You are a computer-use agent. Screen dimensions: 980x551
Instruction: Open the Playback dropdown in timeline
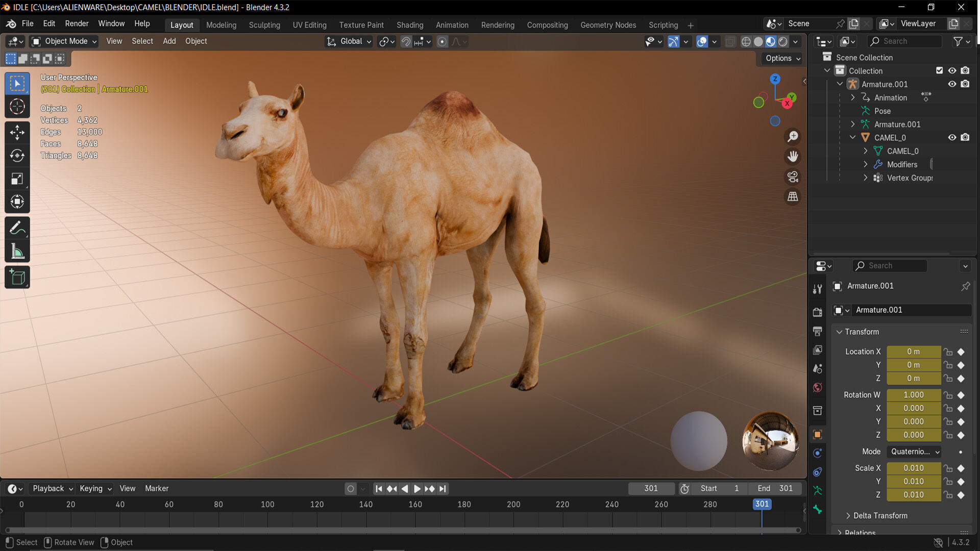pos(53,489)
